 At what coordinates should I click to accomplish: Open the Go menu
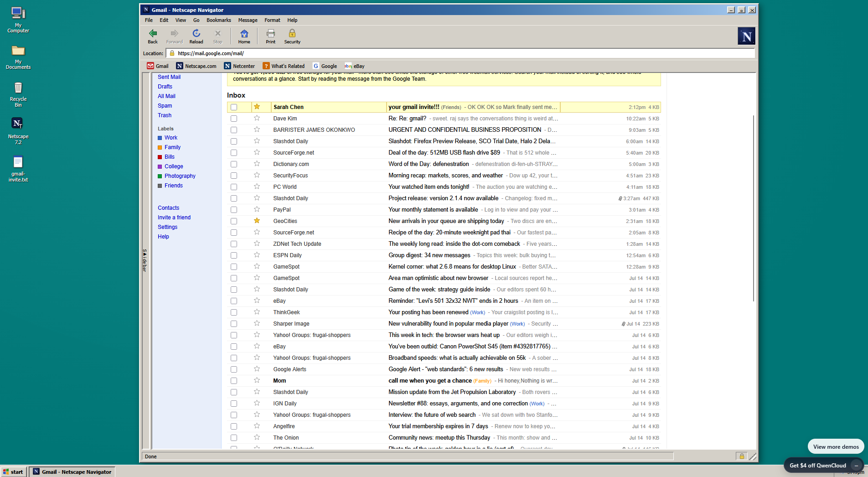click(196, 20)
